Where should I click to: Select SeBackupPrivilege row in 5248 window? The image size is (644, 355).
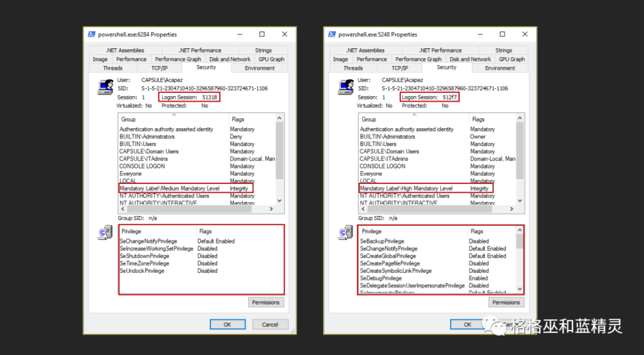[438, 241]
